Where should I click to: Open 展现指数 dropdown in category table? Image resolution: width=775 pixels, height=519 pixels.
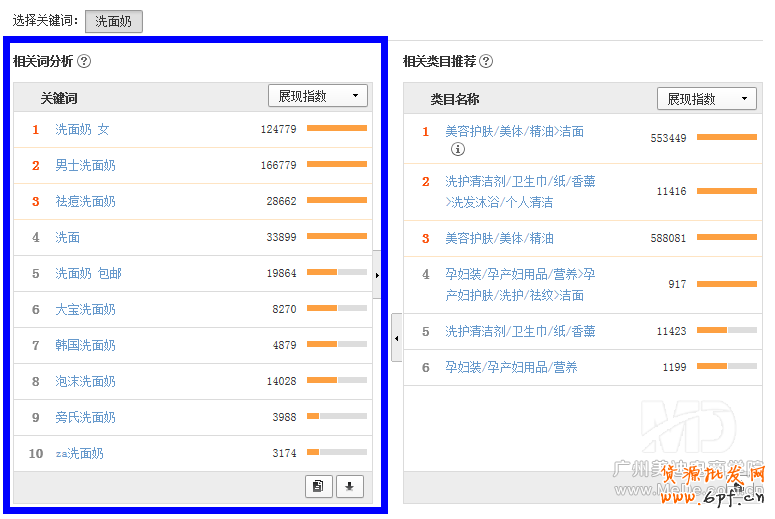click(706, 99)
